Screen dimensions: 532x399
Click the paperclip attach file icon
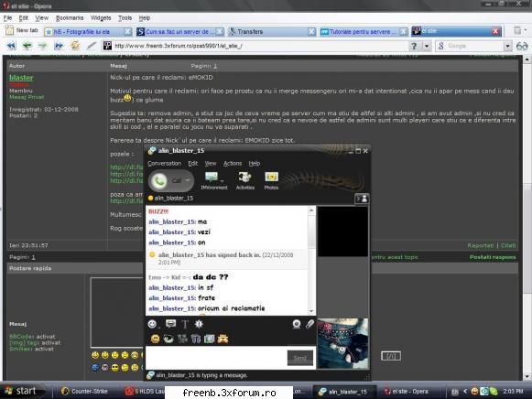pos(309,324)
